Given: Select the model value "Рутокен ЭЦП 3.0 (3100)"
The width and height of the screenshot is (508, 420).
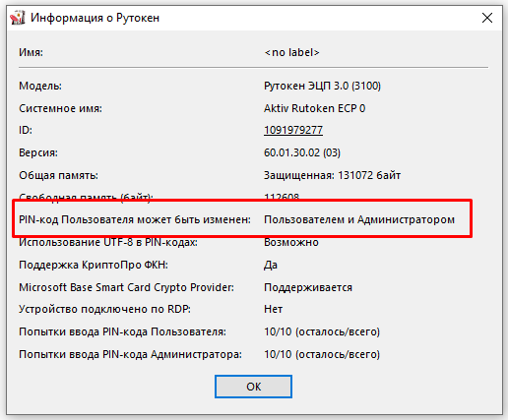Looking at the screenshot, I should tap(322, 86).
